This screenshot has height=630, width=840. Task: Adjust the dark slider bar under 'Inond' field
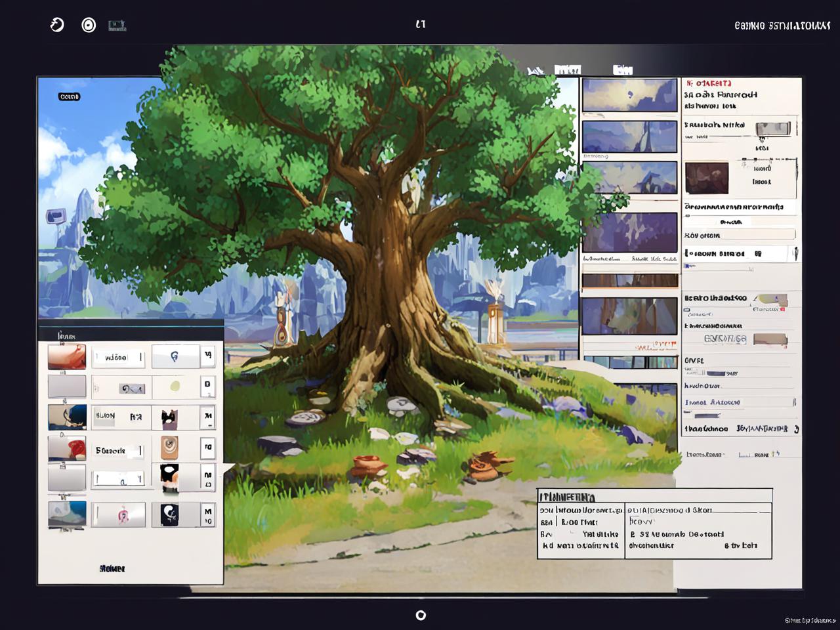click(707, 416)
